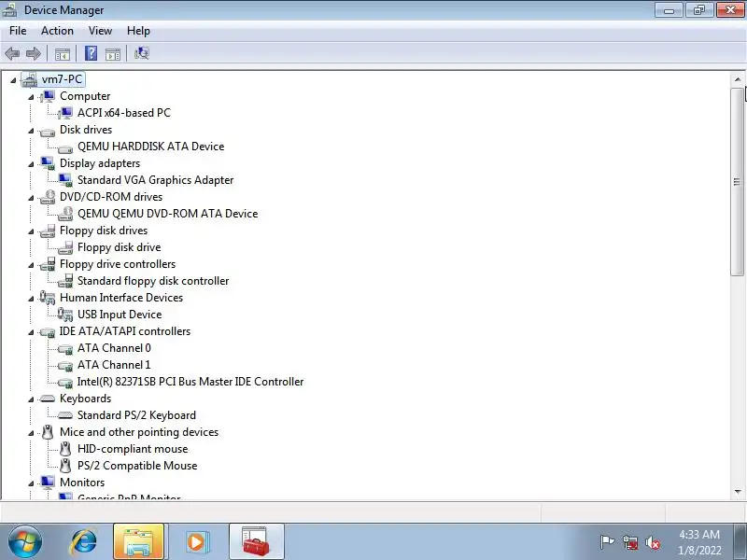Click the network status tray icon
Screen dimensions: 747x560
(630, 542)
